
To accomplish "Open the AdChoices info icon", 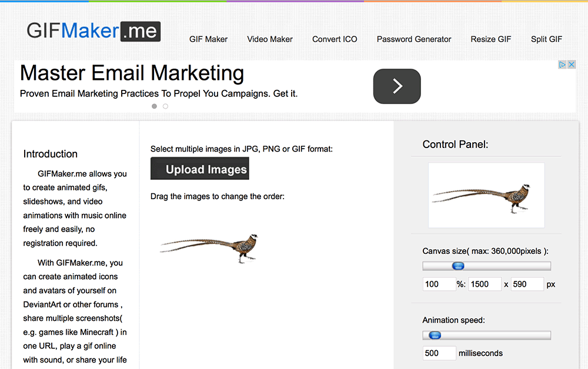I will 562,65.
